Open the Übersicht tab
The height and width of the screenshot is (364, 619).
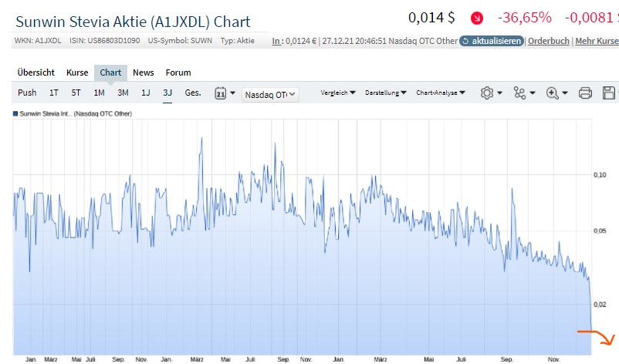click(36, 72)
